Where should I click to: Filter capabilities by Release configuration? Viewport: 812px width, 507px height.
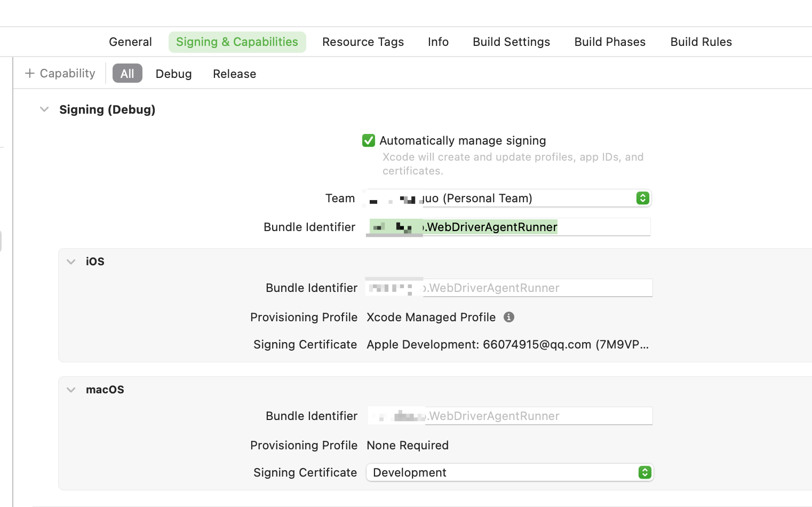click(234, 74)
